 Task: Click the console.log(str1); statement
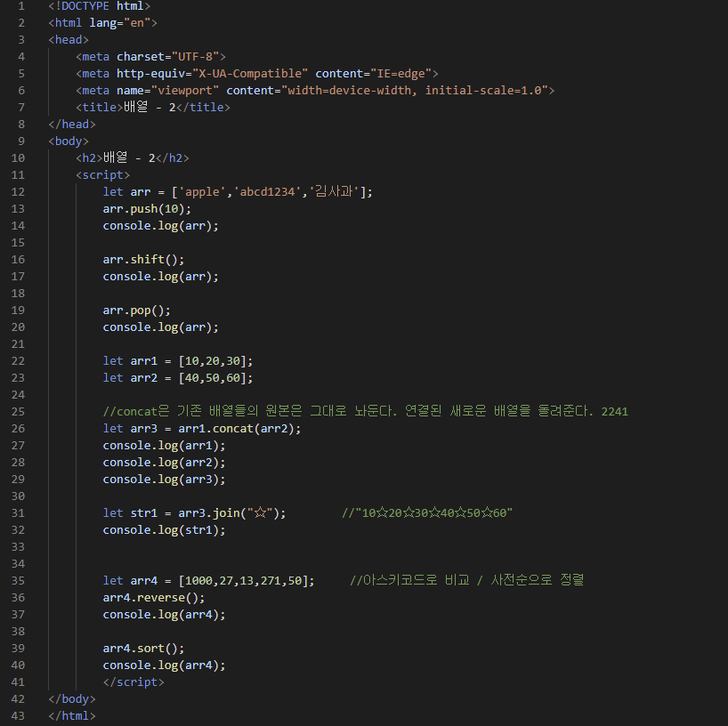tap(164, 530)
